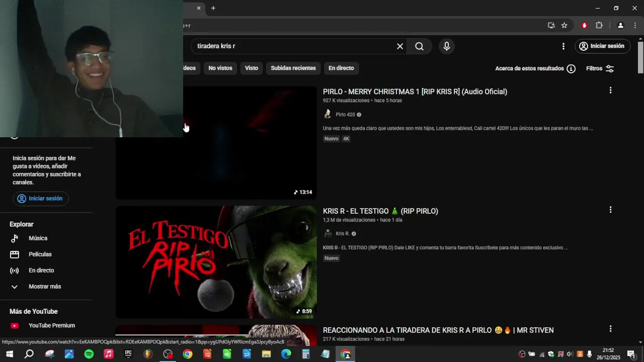
Task: Clear the search box with the X icon
Action: (x=400, y=46)
